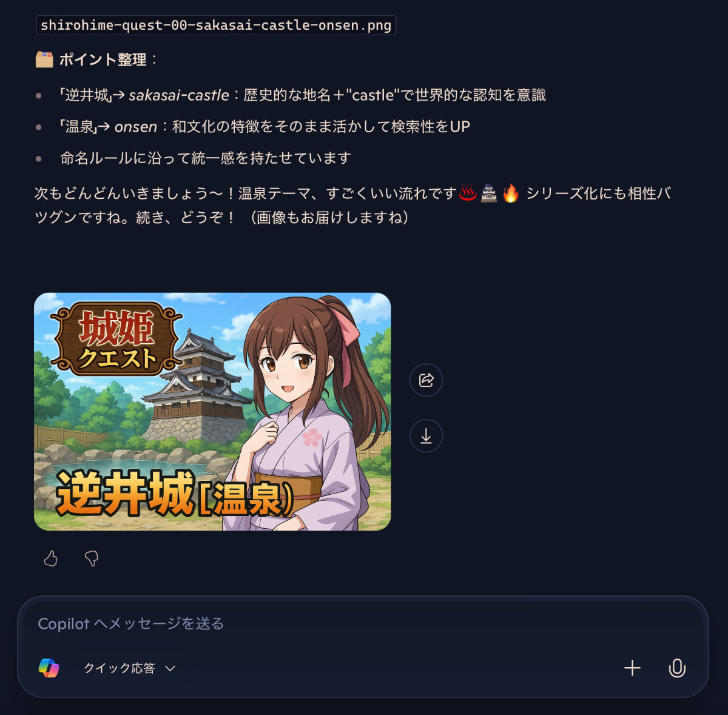Focus the Copilot へメッセージを送る input field
Screen dimensions: 728x715
[x=363, y=623]
